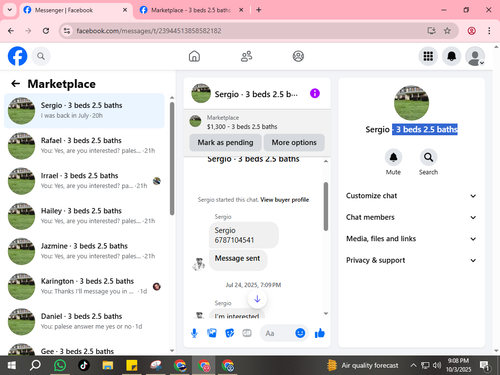Go back using the Marketplace arrow

click(x=15, y=84)
